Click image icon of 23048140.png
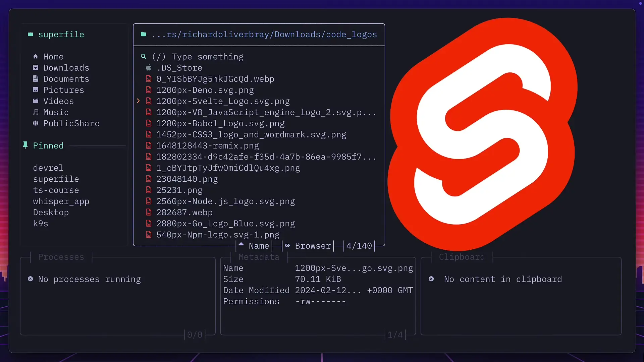 (x=149, y=179)
